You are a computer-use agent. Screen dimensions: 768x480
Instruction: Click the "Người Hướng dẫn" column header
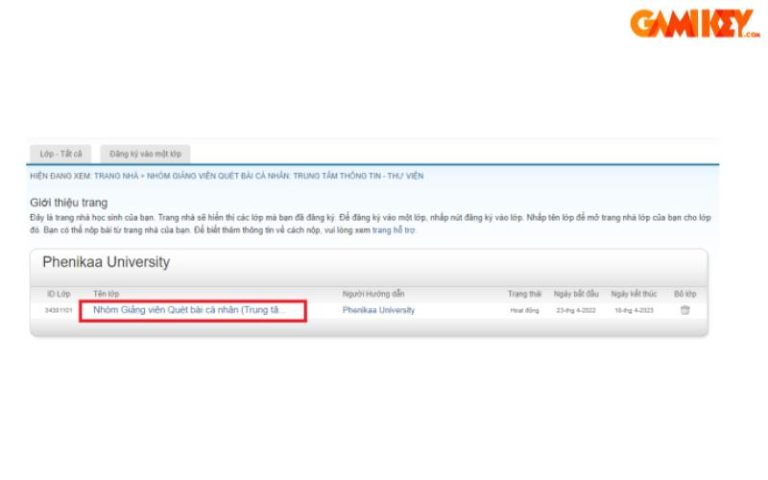coord(373,294)
